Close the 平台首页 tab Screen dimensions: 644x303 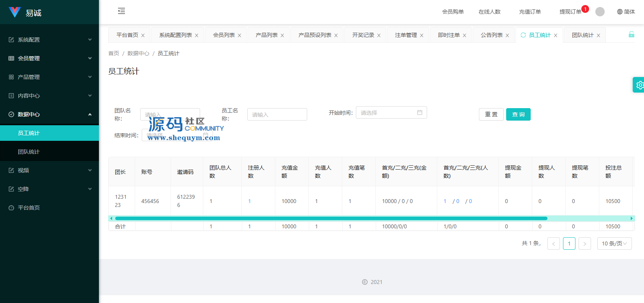coord(143,35)
